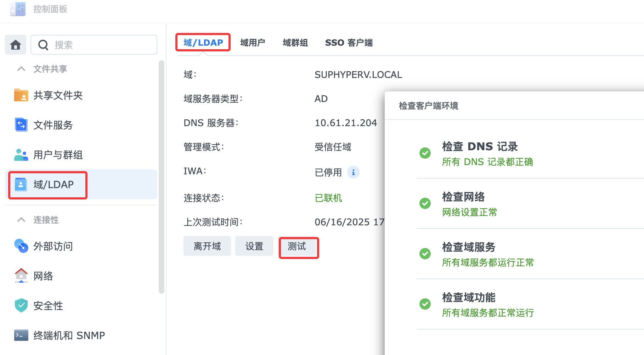
Task: Open User & Group (用户与群组) icon
Action: click(21, 155)
